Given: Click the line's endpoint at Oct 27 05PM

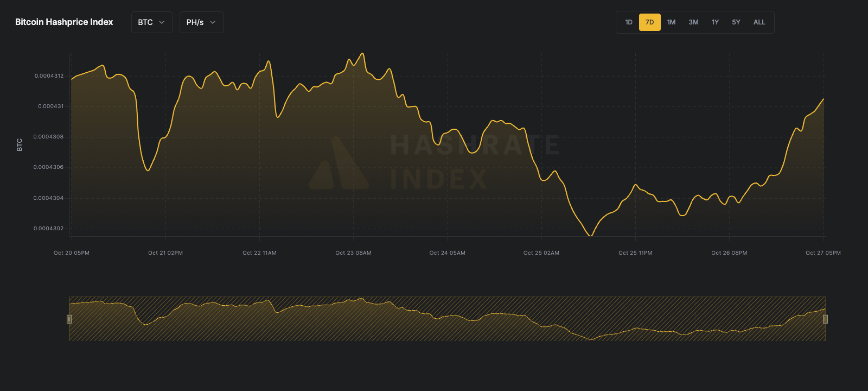Looking at the screenshot, I should point(823,99).
